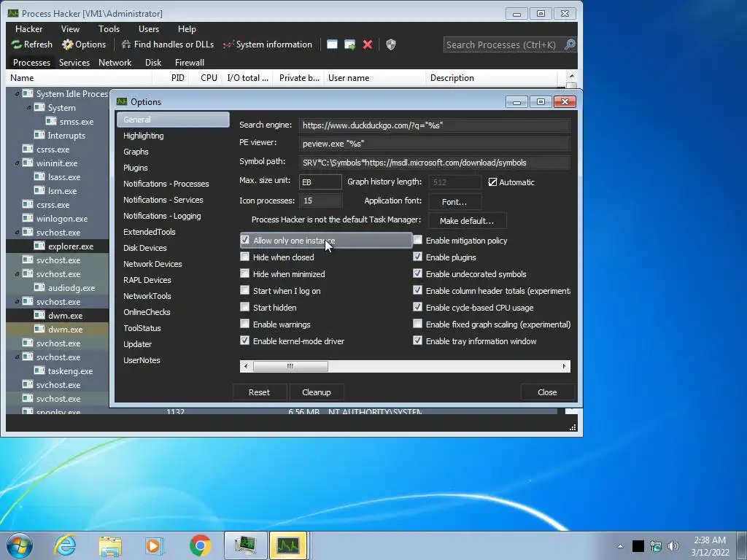Screen dimensions: 747x560
Task: Enable mitigation policy checkbox
Action: tap(418, 240)
